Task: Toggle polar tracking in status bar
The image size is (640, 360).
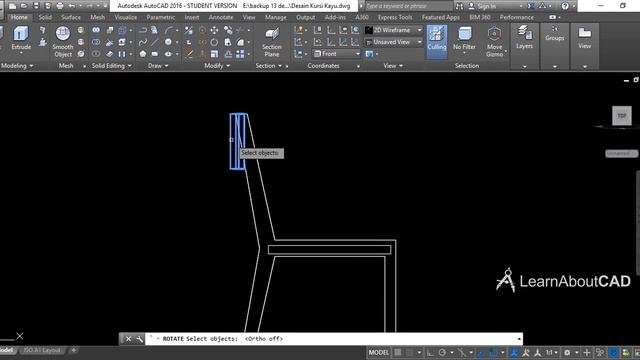Action: pos(442,352)
